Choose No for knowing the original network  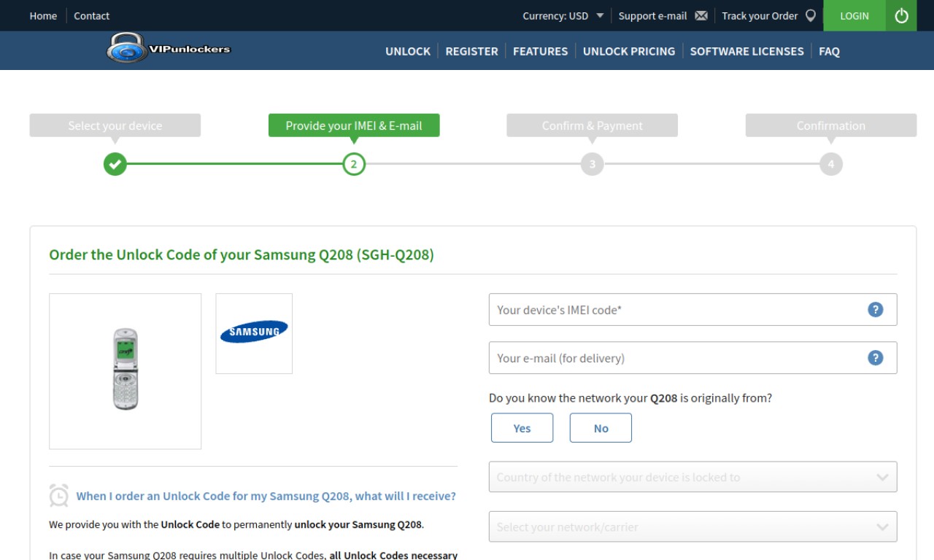coord(601,428)
